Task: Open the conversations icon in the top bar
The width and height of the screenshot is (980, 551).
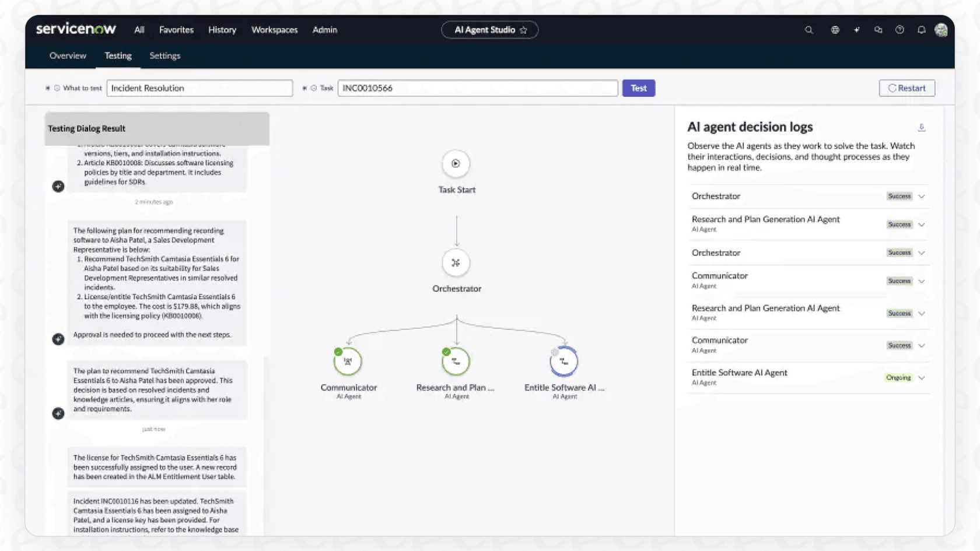Action: [878, 30]
